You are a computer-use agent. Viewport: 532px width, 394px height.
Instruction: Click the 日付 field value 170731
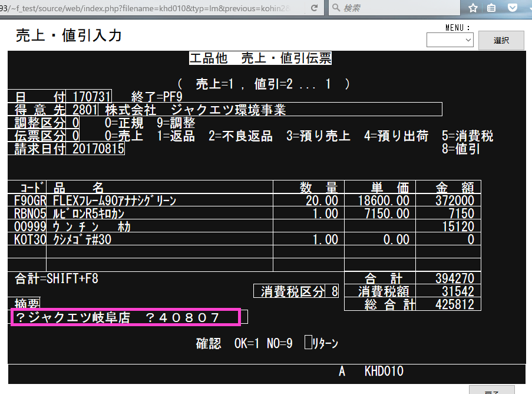tap(91, 97)
